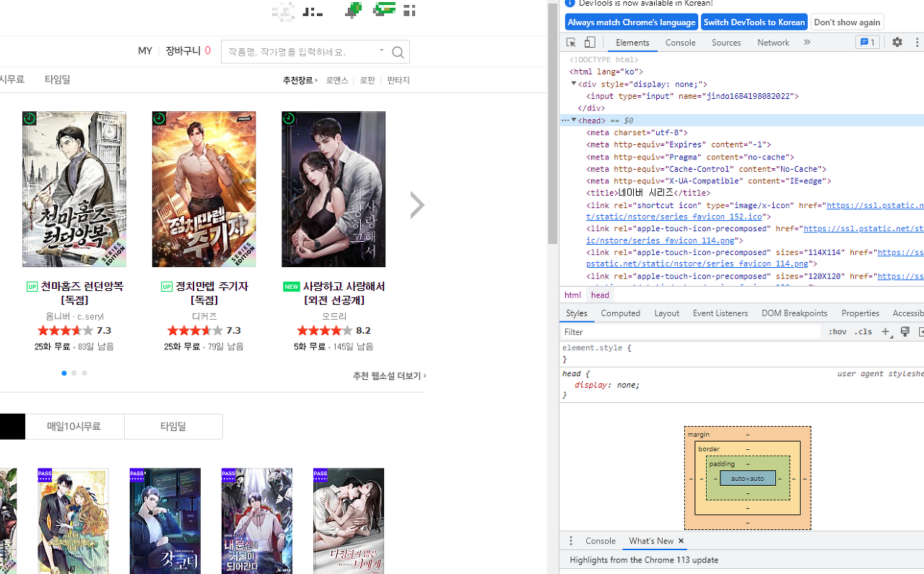Select the inspect element picker icon

click(571, 43)
